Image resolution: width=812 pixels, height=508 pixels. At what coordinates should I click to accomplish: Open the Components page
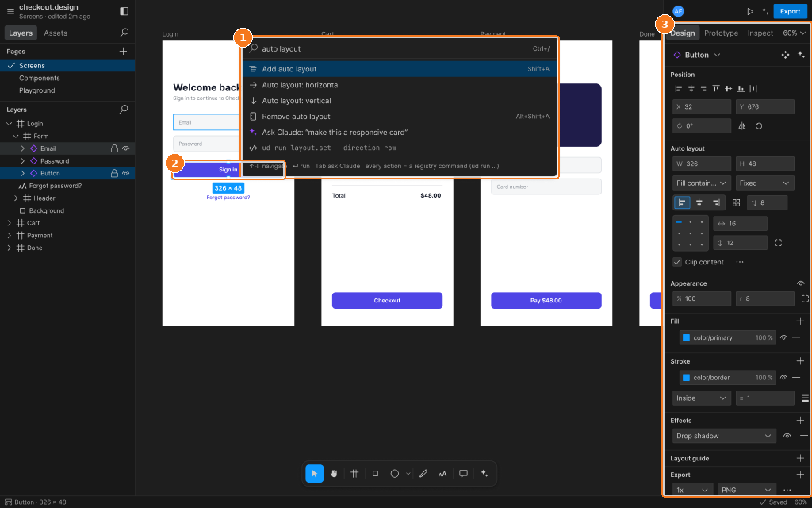tap(40, 78)
